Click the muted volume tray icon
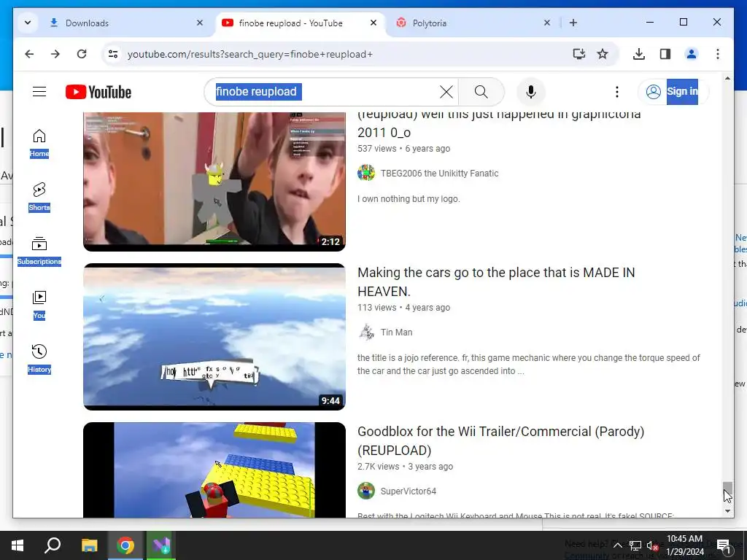Viewport: 747px width, 560px height. click(651, 545)
